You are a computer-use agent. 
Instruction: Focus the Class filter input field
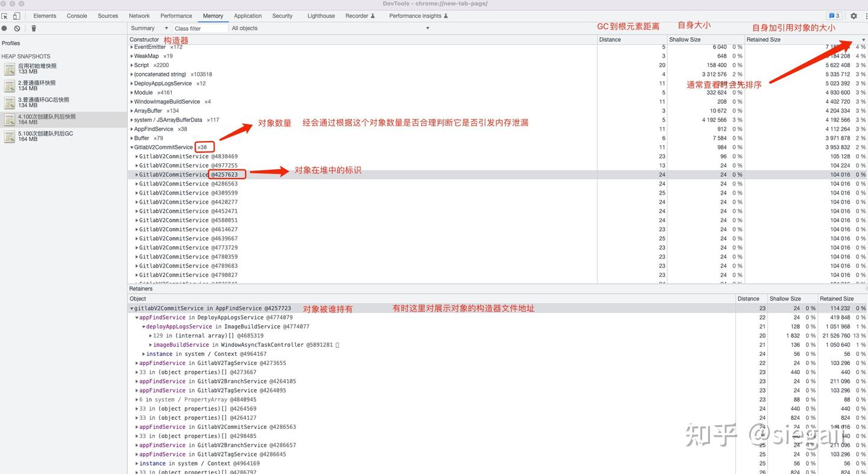tap(200, 28)
